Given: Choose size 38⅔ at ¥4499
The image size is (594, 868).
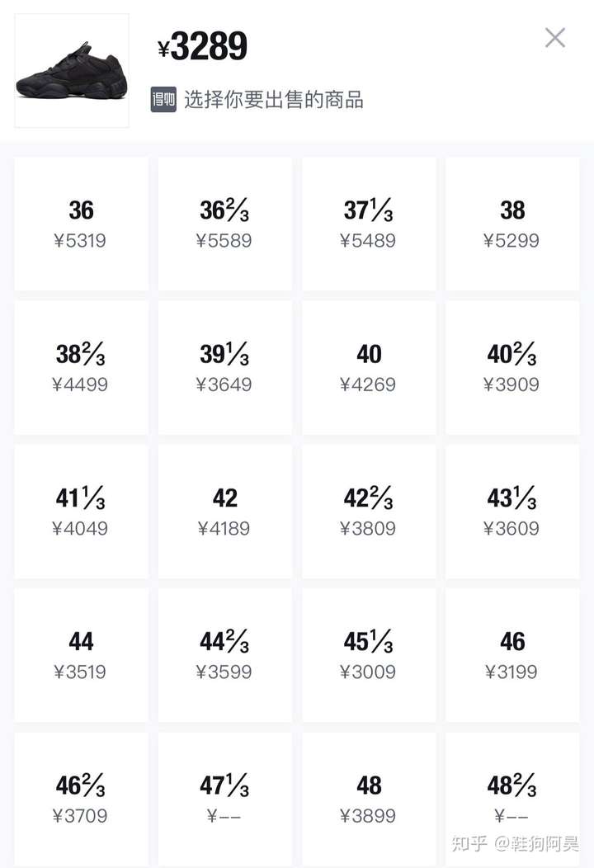Looking at the screenshot, I should click(81, 367).
